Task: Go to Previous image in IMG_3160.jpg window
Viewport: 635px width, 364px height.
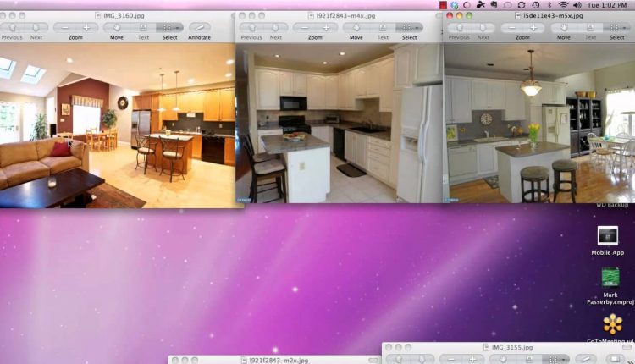Action: (12, 28)
